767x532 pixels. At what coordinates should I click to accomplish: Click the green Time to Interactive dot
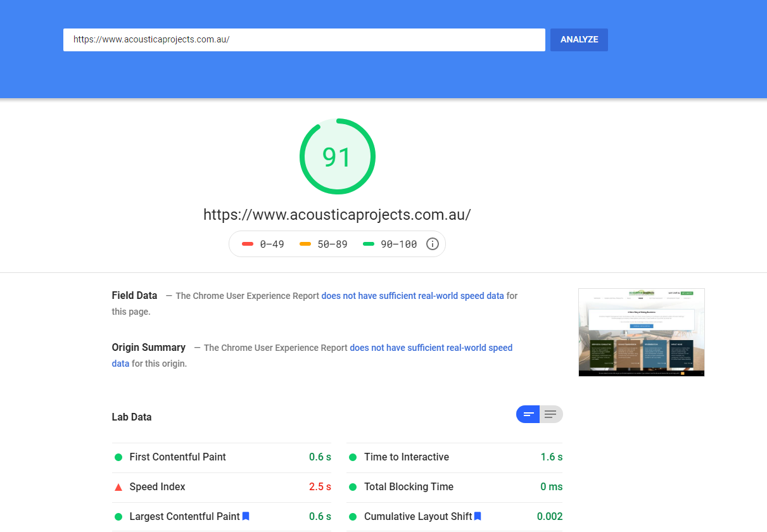coord(352,457)
